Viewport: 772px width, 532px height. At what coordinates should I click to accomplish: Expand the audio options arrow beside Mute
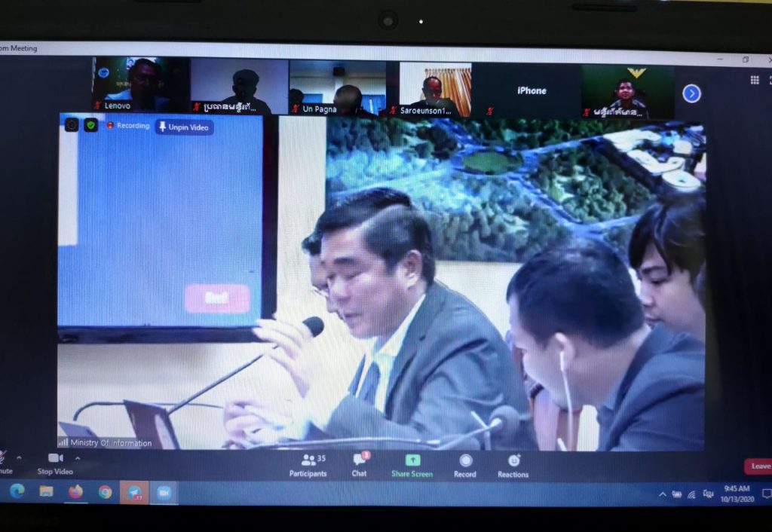(x=19, y=457)
